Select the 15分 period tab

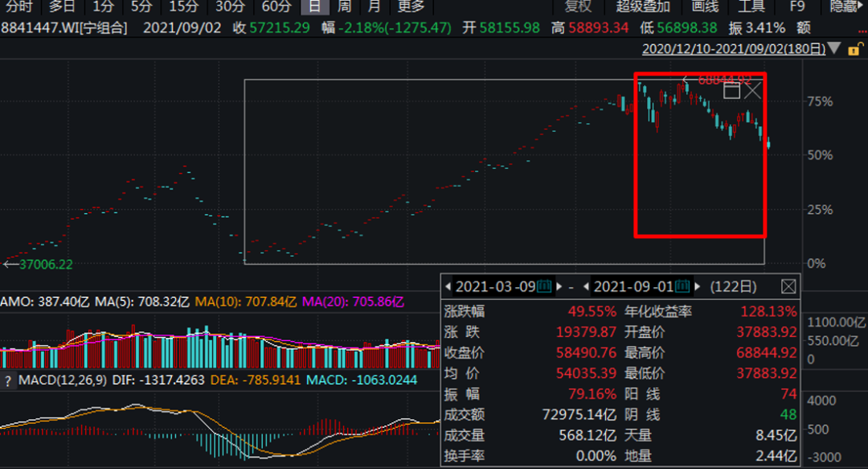(x=184, y=6)
